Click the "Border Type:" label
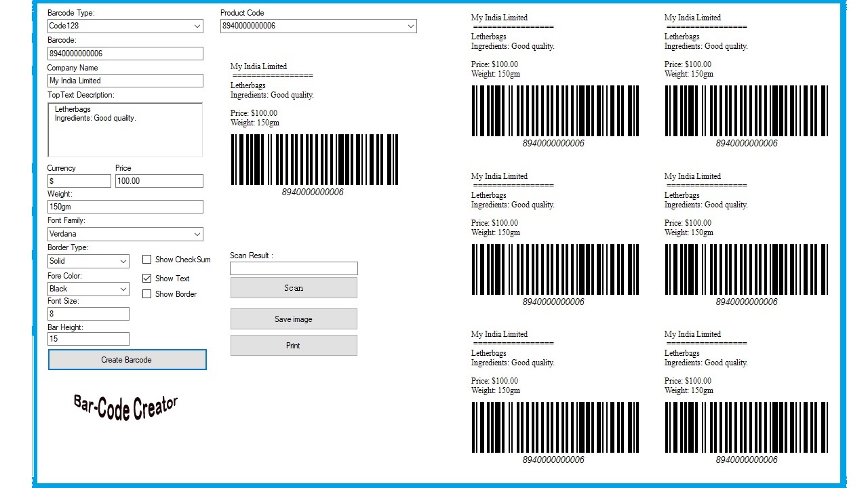This screenshot has height=488, width=868. [x=68, y=247]
